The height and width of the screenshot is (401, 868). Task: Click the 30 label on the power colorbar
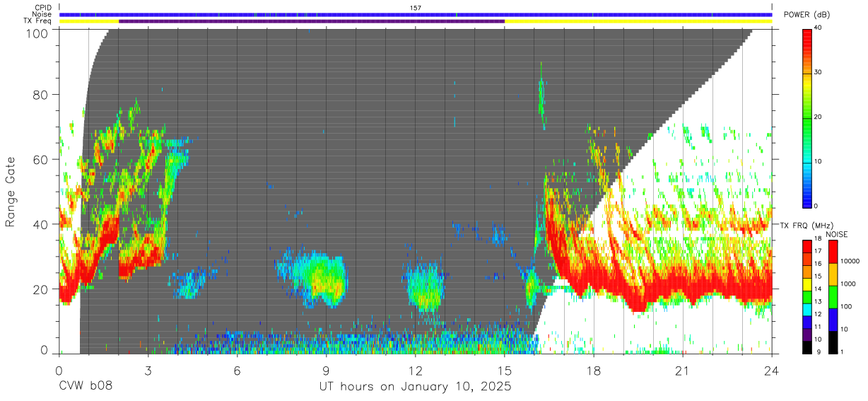click(x=819, y=73)
